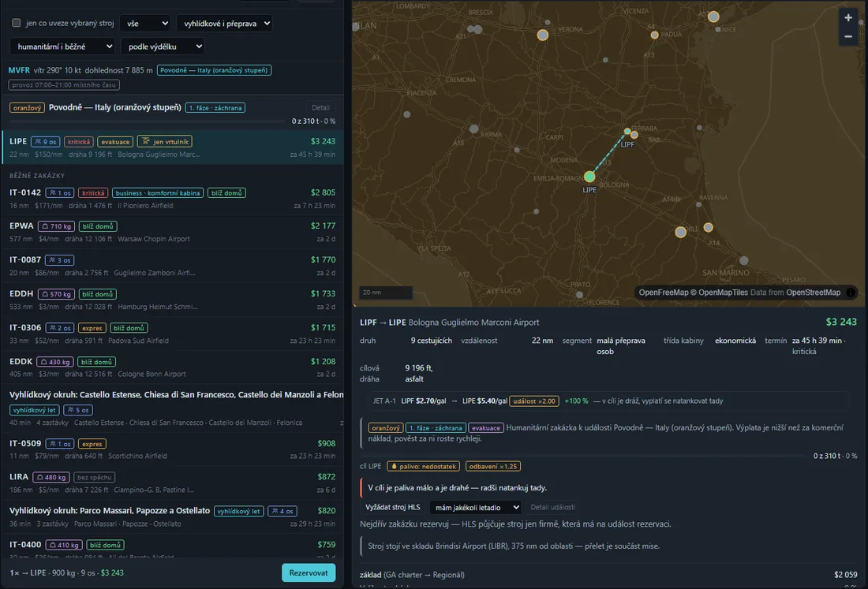Viewport: 868px width, 589px height.
Task: Open the 'vše' filter dropdown
Action: [x=145, y=23]
